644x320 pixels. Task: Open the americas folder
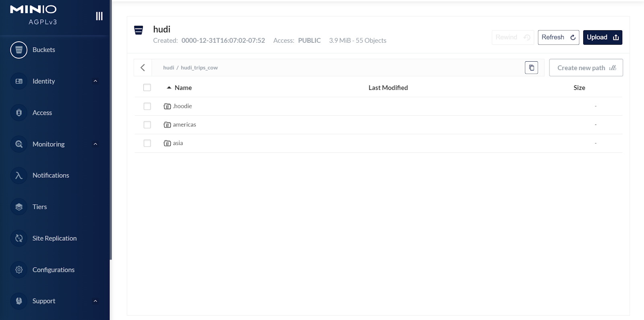point(184,125)
